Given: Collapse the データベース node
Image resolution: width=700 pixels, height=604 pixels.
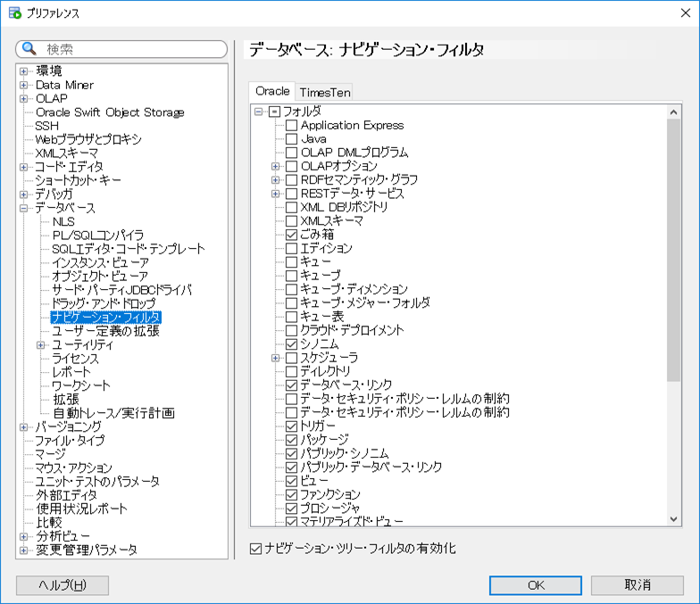Looking at the screenshot, I should pyautogui.click(x=23, y=209).
